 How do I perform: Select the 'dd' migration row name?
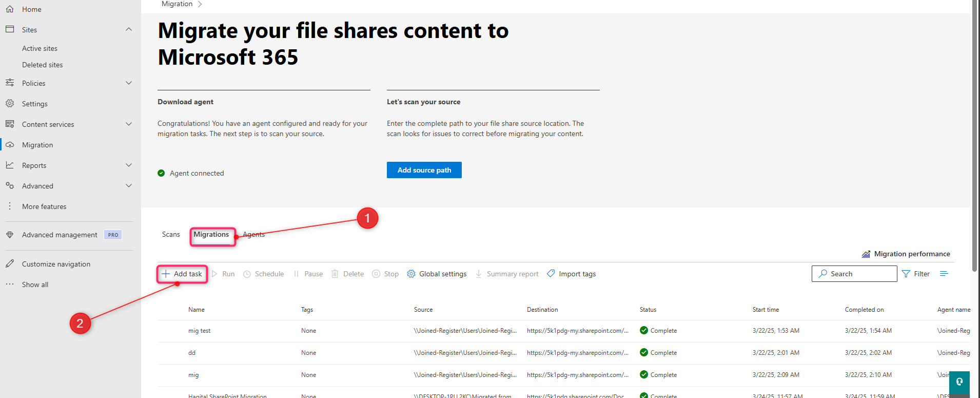192,353
